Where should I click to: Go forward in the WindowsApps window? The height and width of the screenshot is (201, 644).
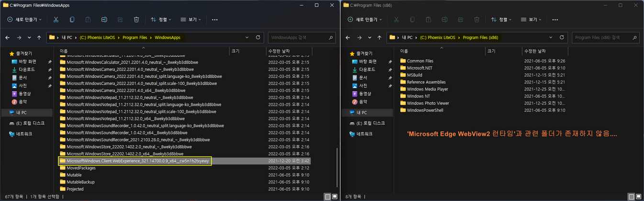[19, 37]
